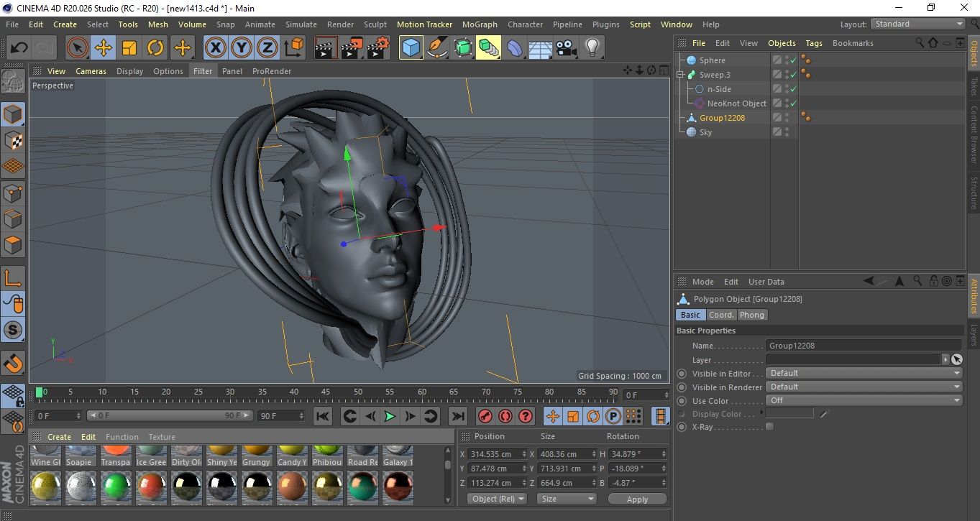
Task: Open the MoGraph menu
Action: pyautogui.click(x=480, y=24)
